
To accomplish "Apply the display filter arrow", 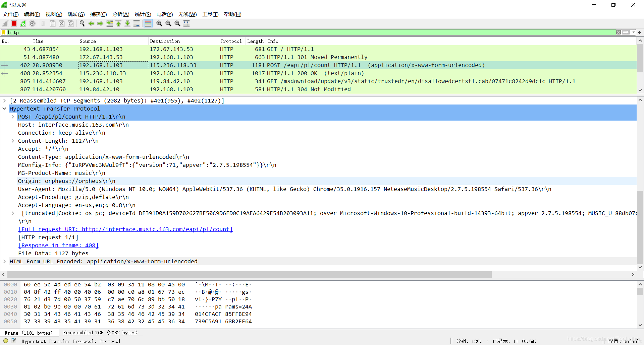I will pyautogui.click(x=626, y=32).
